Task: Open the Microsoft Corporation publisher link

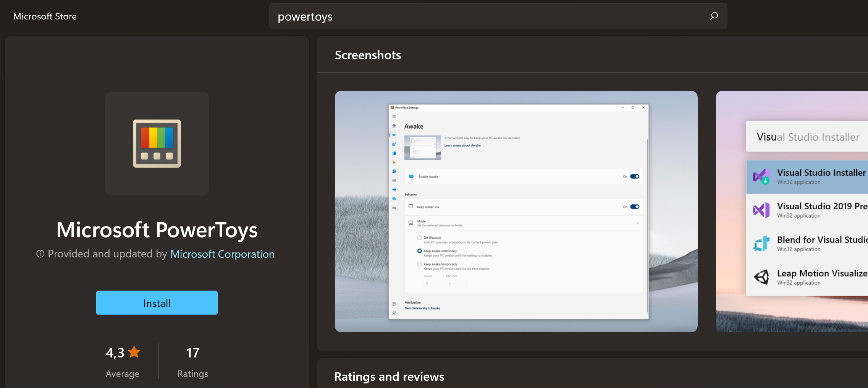Action: (x=222, y=254)
